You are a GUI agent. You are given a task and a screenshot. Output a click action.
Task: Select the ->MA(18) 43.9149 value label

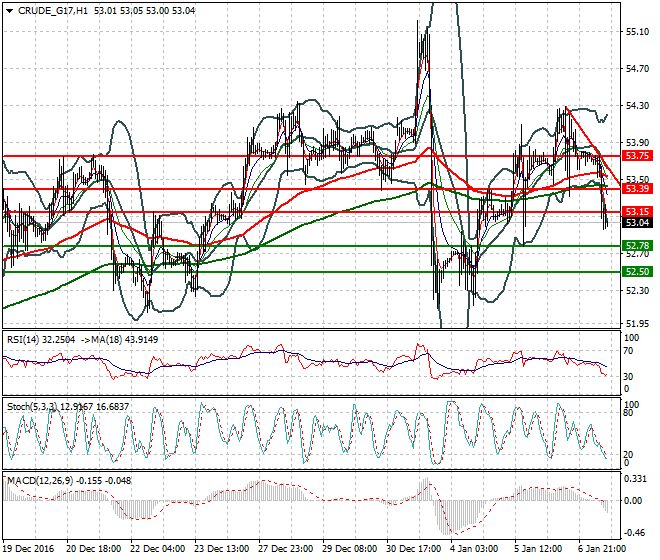119,339
